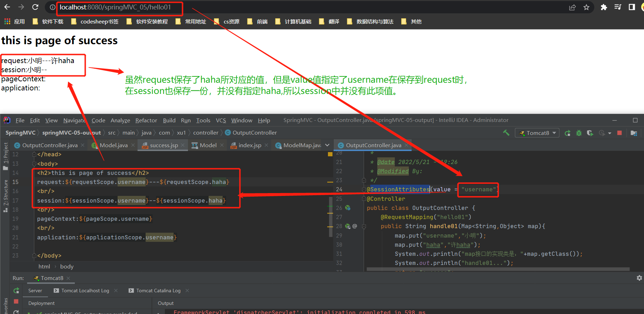Screen dimensions: 644x314
Task: Open the Build menu
Action: pyautogui.click(x=169, y=120)
